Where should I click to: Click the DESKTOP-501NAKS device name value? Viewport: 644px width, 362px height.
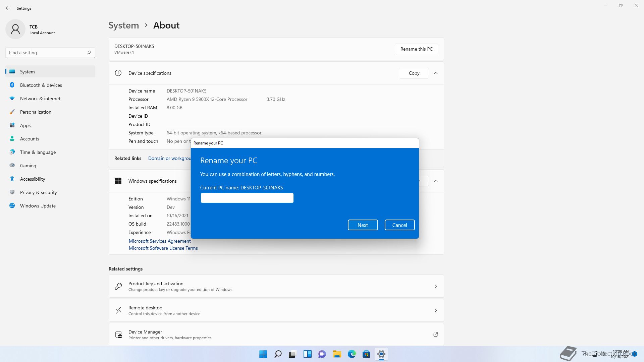186,91
